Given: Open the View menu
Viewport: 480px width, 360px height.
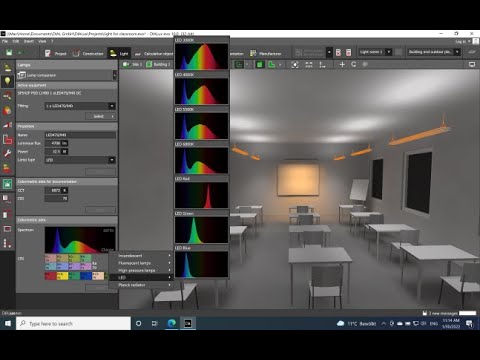Looking at the screenshot, I should click(42, 41).
